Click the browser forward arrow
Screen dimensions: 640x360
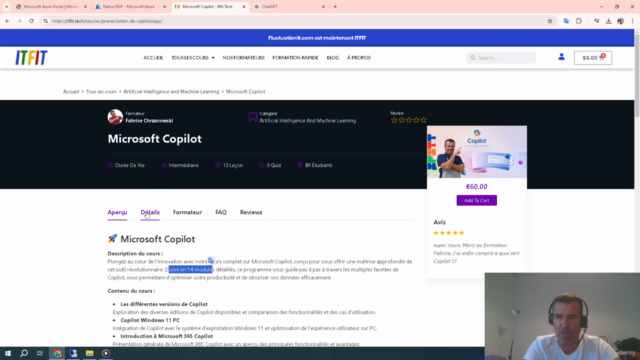point(19,21)
